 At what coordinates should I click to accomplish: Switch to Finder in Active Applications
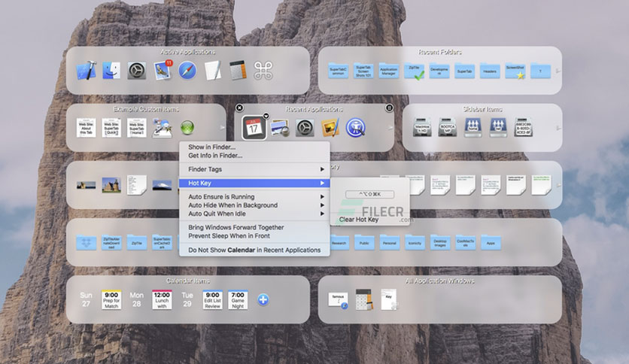[x=111, y=71]
